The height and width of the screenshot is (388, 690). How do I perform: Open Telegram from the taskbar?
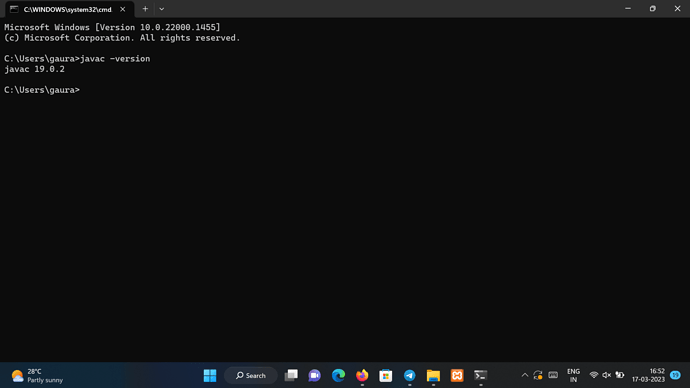point(410,375)
